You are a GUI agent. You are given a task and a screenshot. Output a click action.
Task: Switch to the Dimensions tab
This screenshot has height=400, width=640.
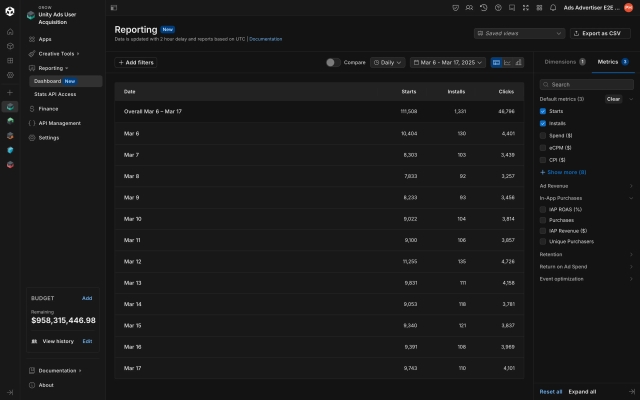564,62
